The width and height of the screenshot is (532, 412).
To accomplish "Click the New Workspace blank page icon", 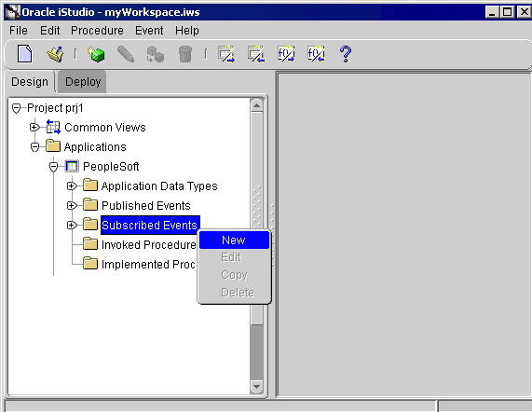I will click(x=25, y=54).
